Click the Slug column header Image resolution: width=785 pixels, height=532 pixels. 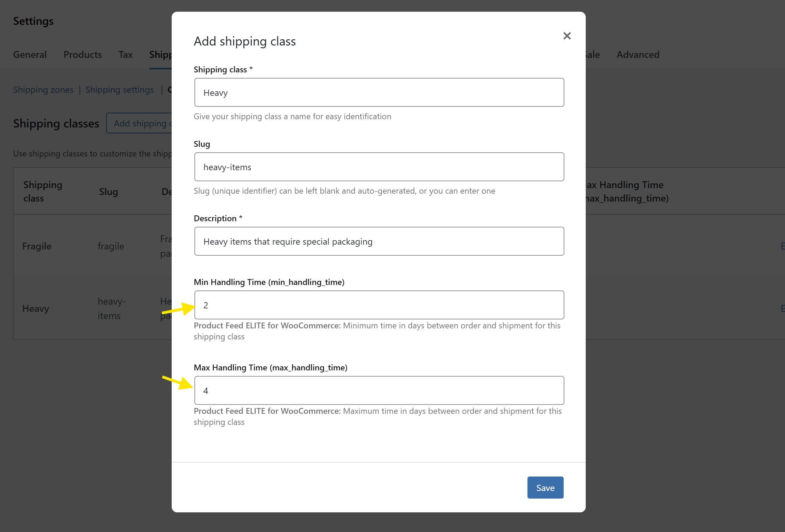coord(108,192)
